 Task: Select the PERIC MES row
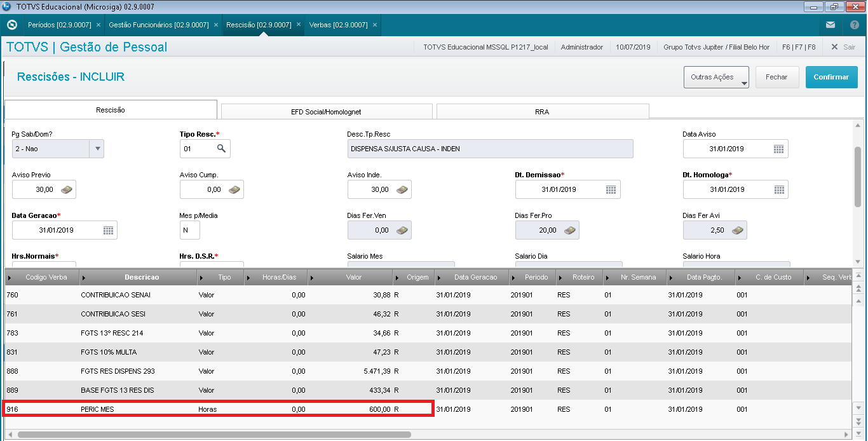(x=428, y=409)
